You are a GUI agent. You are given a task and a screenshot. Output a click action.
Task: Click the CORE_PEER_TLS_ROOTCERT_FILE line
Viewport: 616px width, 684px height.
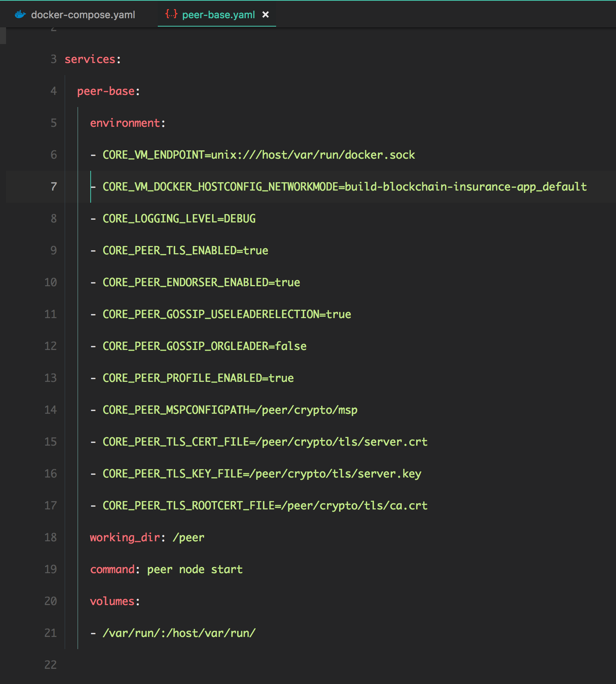click(x=265, y=506)
